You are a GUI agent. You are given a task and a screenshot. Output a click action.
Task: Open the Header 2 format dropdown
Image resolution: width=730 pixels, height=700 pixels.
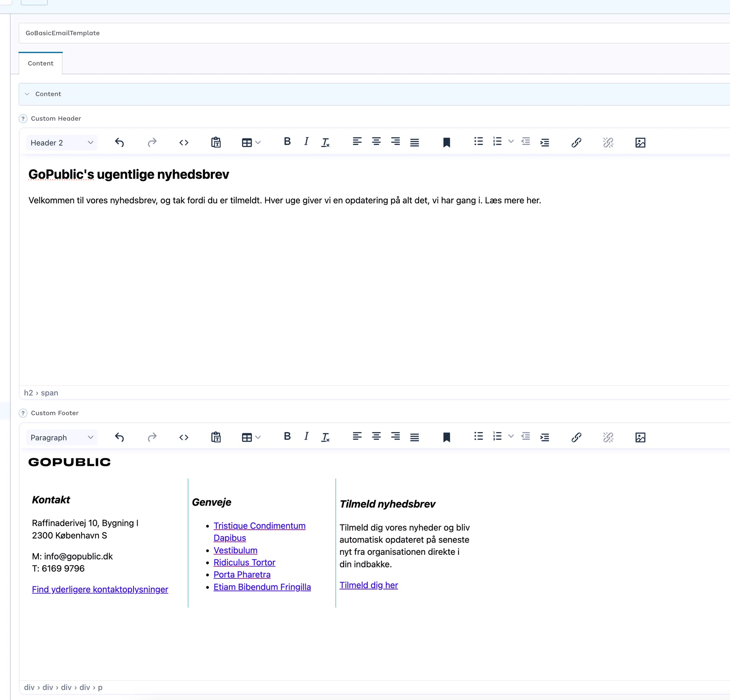tap(62, 143)
